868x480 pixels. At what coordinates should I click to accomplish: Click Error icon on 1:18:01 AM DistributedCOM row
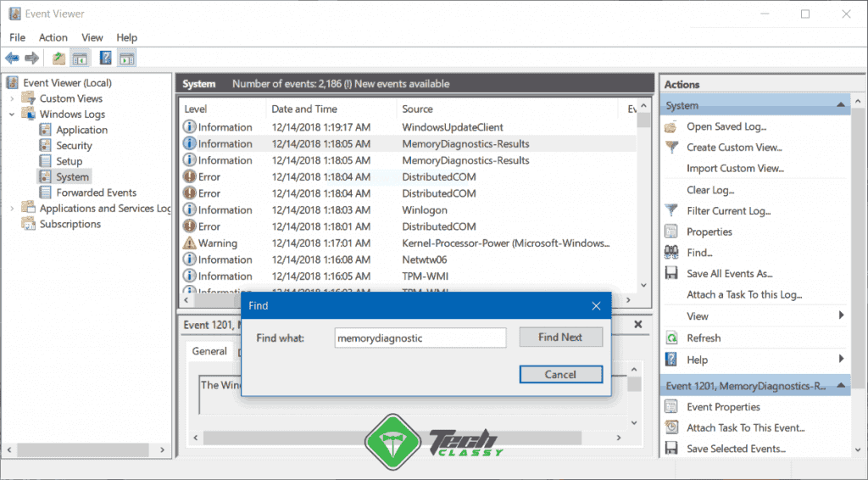coord(189,226)
